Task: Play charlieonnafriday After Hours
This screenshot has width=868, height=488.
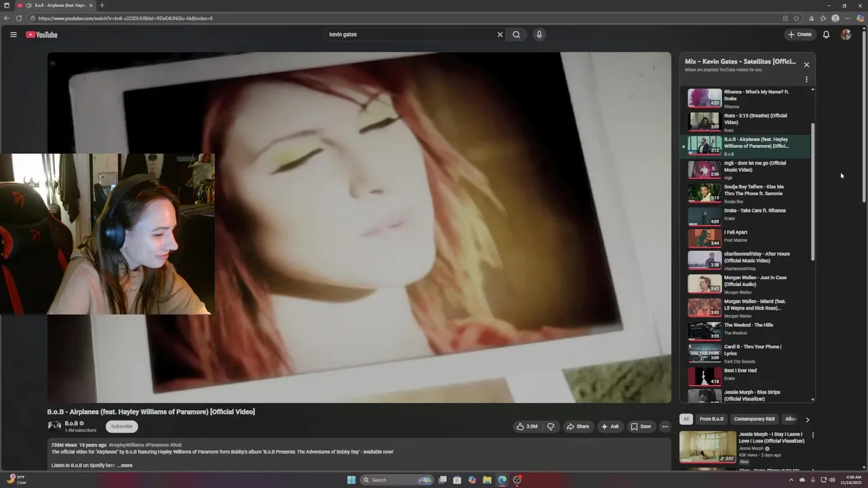Action: click(745, 260)
